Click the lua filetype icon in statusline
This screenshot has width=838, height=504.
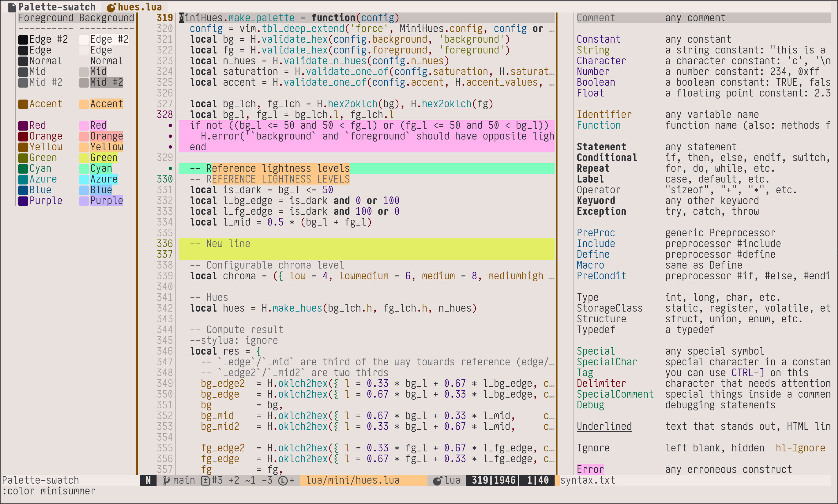click(x=438, y=480)
